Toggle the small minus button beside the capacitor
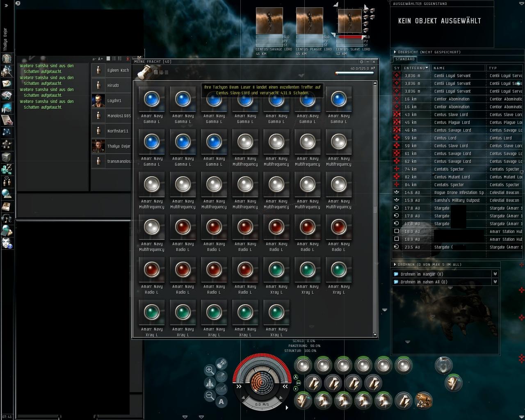This screenshot has height=420, width=525. (298, 383)
